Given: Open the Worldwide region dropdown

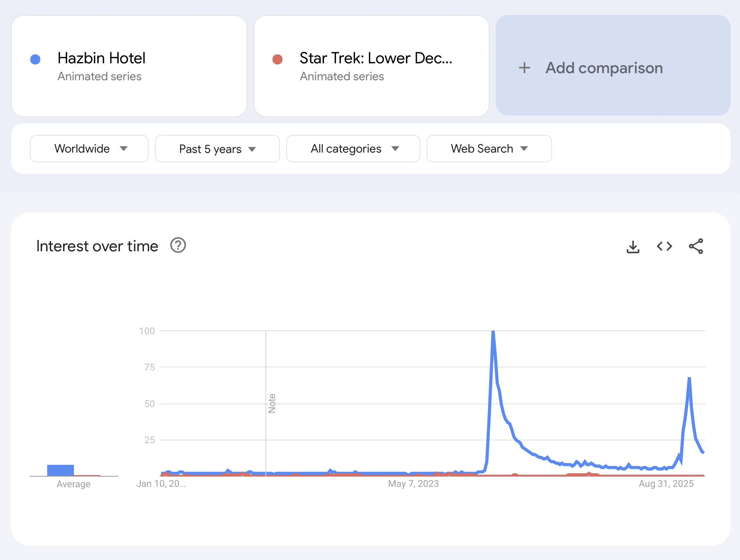Looking at the screenshot, I should (x=89, y=149).
